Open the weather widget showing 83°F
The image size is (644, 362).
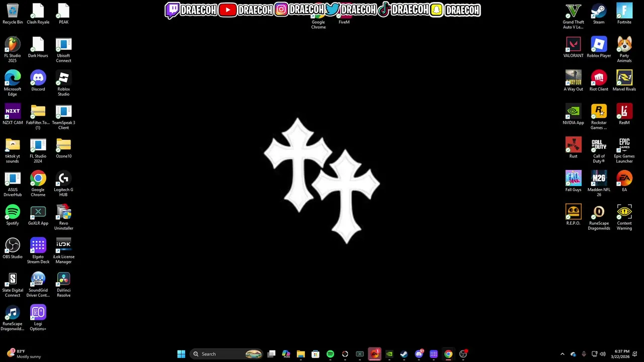pos(24,354)
